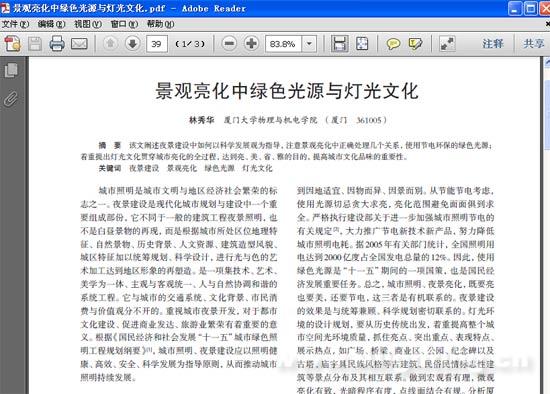The image size is (550, 394).
Task: Show page thumbnails in side panel
Action: (12, 70)
